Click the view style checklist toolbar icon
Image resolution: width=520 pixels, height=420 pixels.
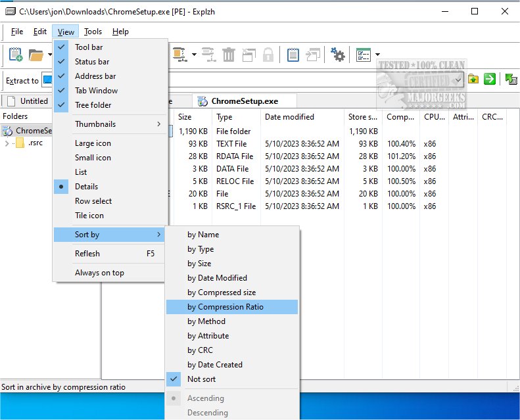coord(364,55)
